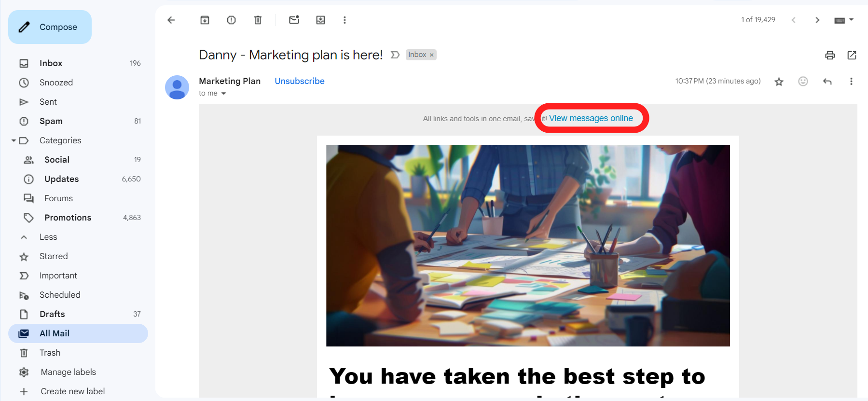
Task: Toggle the importance marker beside subject
Action: (x=395, y=55)
